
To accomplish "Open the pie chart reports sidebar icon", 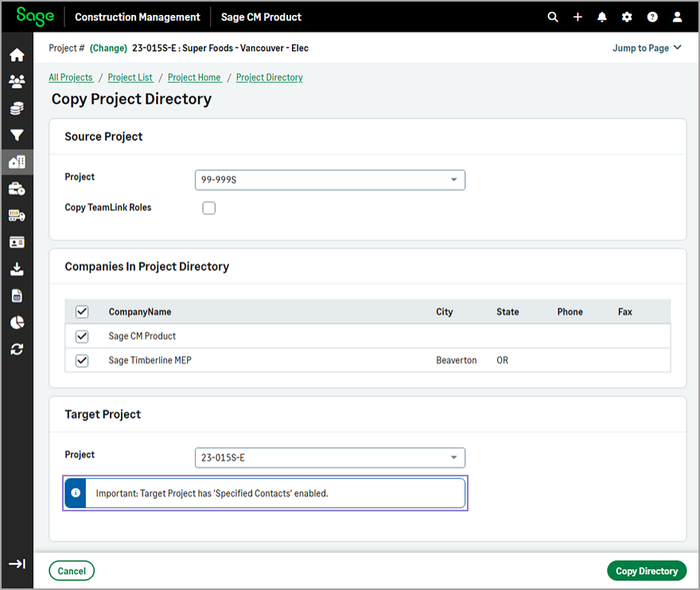I will point(17,322).
